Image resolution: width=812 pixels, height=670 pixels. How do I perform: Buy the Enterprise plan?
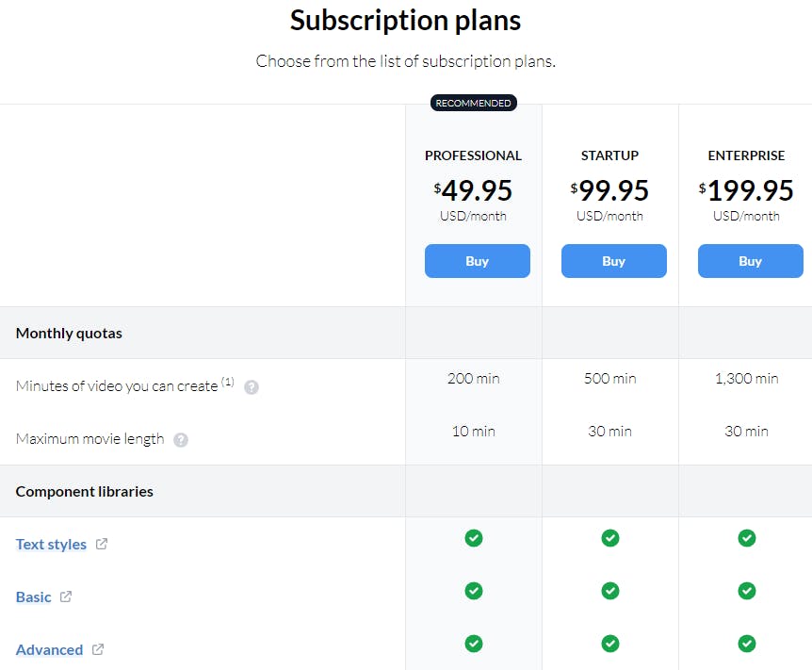click(x=751, y=261)
